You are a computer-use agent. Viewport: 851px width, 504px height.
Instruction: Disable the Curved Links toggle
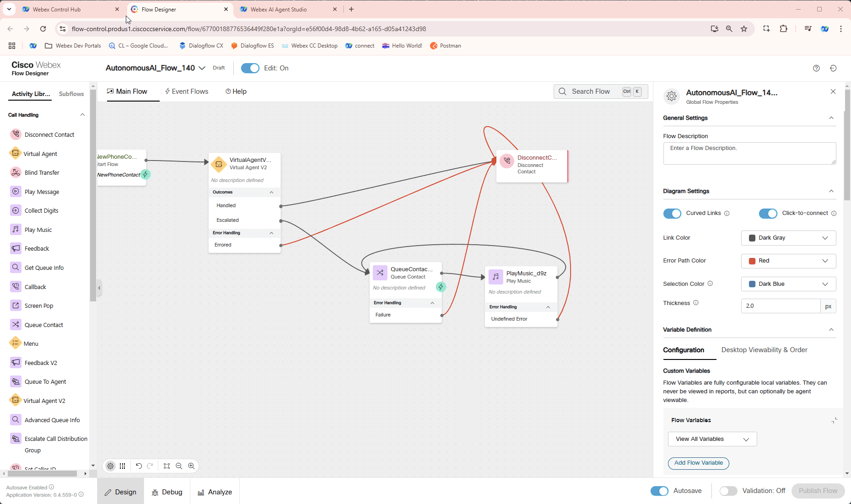point(672,214)
